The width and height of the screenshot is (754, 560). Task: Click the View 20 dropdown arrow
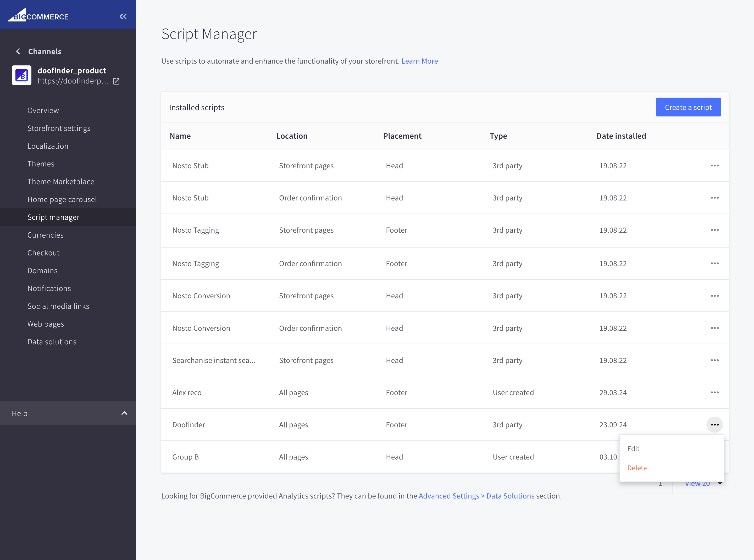(x=720, y=483)
